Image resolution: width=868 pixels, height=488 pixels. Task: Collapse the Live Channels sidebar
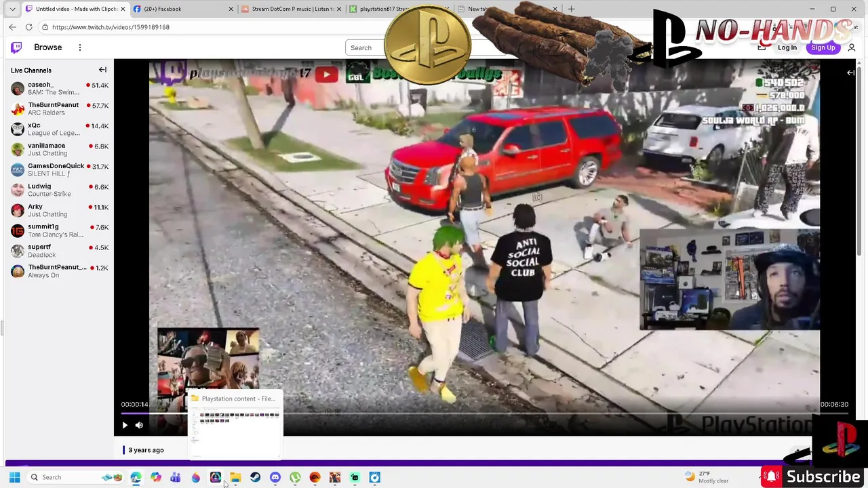coord(102,70)
